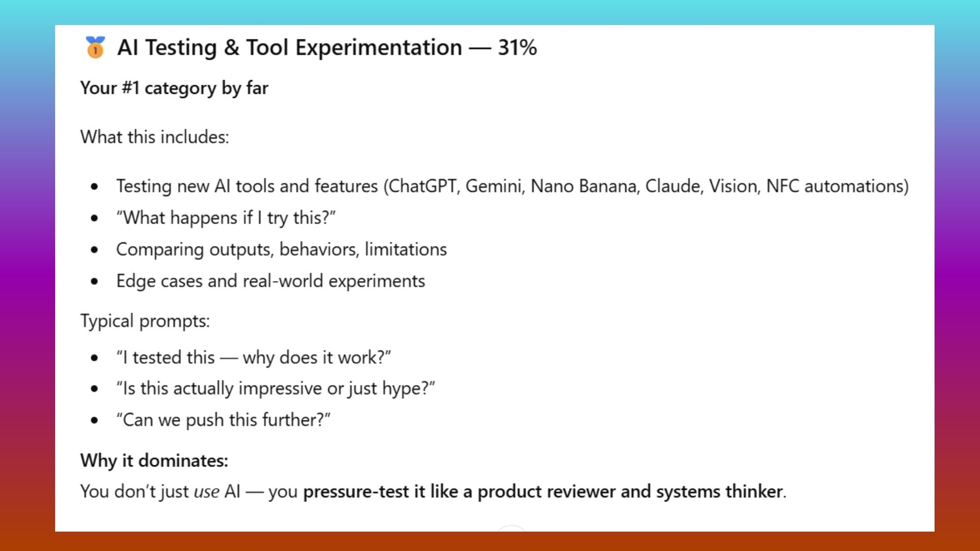Click "Comparing outputs, behaviors, limitations" bullet
The image size is (980, 551).
(x=281, y=249)
